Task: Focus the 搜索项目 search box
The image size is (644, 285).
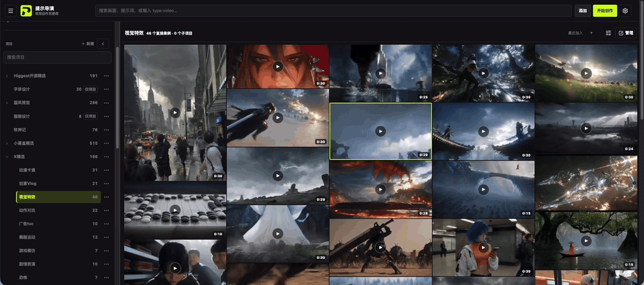Action: 58,57
